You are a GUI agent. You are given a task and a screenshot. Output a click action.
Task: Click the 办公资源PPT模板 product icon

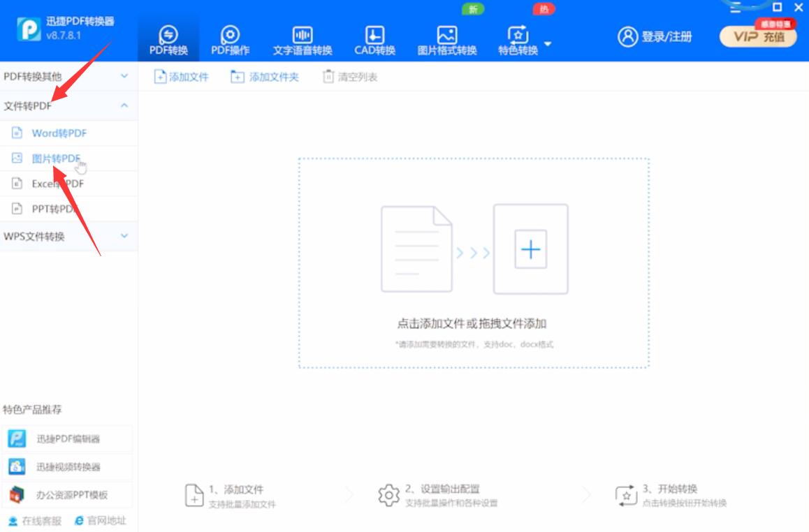pos(17,494)
